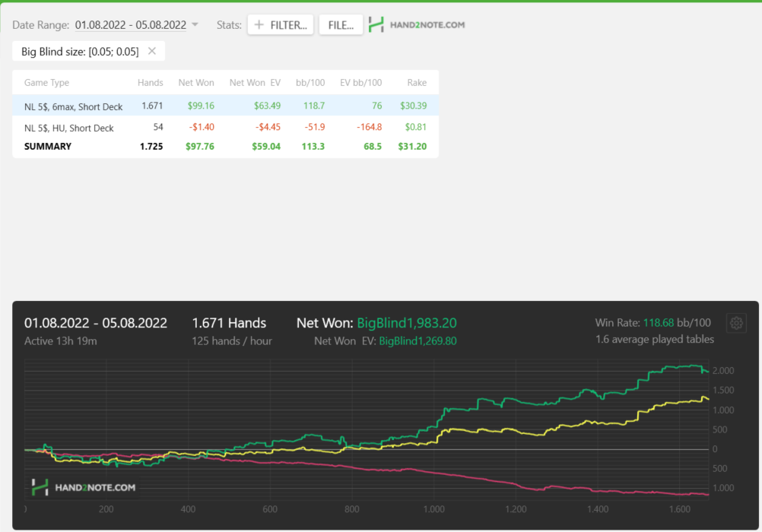Open the Date Range dropdown arrow
The height and width of the screenshot is (532, 762).
195,24
